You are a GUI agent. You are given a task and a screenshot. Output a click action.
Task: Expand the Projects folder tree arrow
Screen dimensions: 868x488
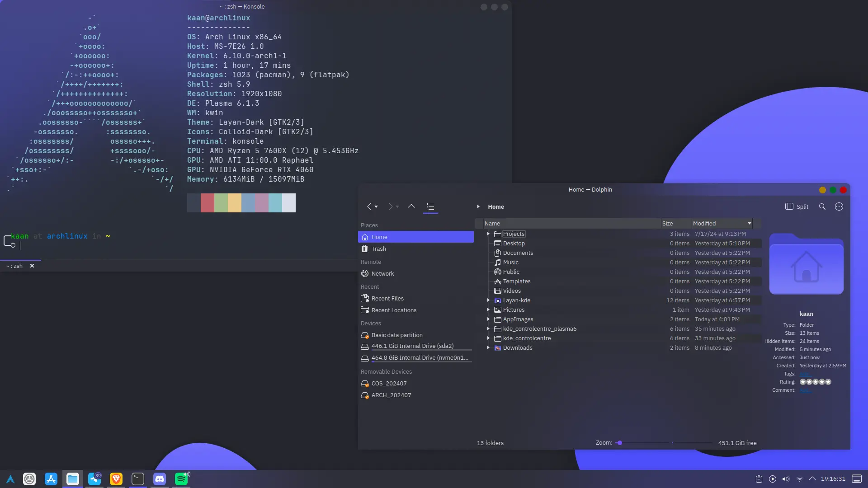(488, 234)
